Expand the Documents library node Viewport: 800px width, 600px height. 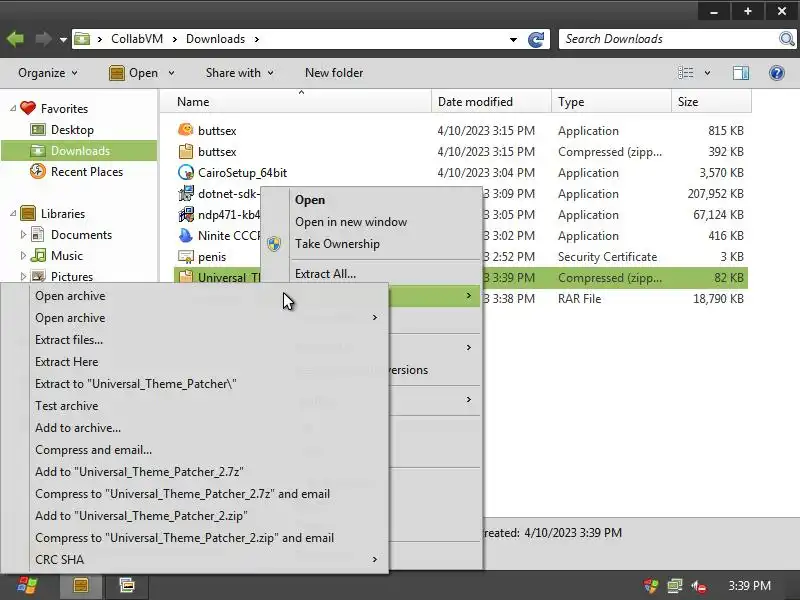[23, 235]
